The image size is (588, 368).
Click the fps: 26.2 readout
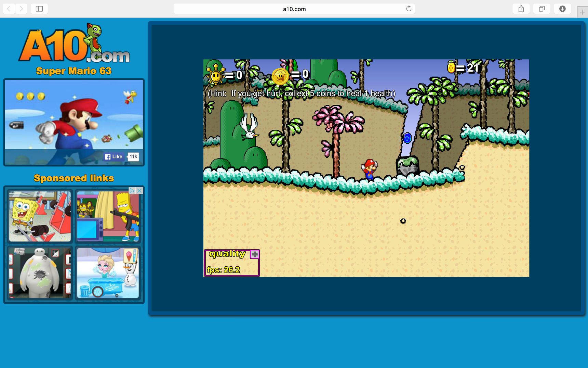coord(223,270)
